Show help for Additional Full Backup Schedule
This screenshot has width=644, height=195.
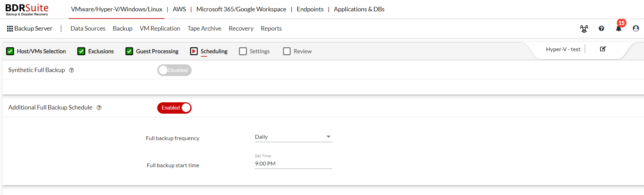(x=99, y=107)
